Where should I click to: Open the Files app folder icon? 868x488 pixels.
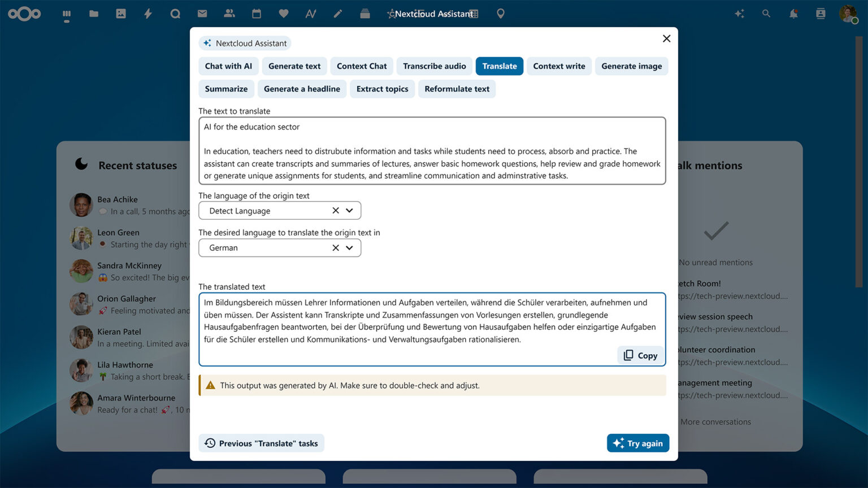tap(94, 14)
